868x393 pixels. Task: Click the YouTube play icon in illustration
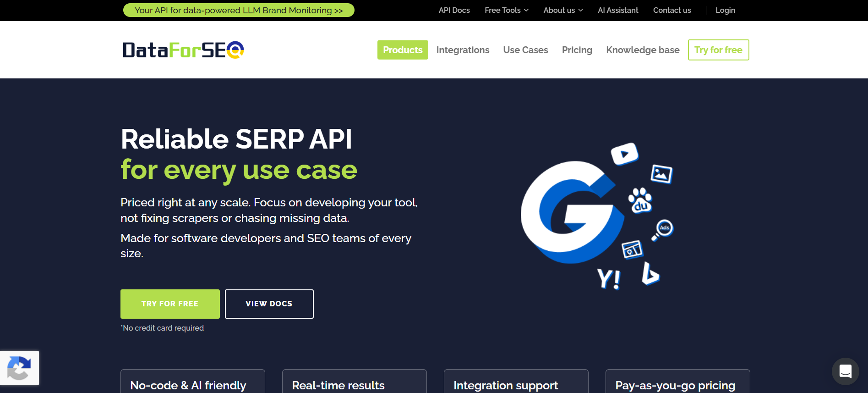pos(624,154)
